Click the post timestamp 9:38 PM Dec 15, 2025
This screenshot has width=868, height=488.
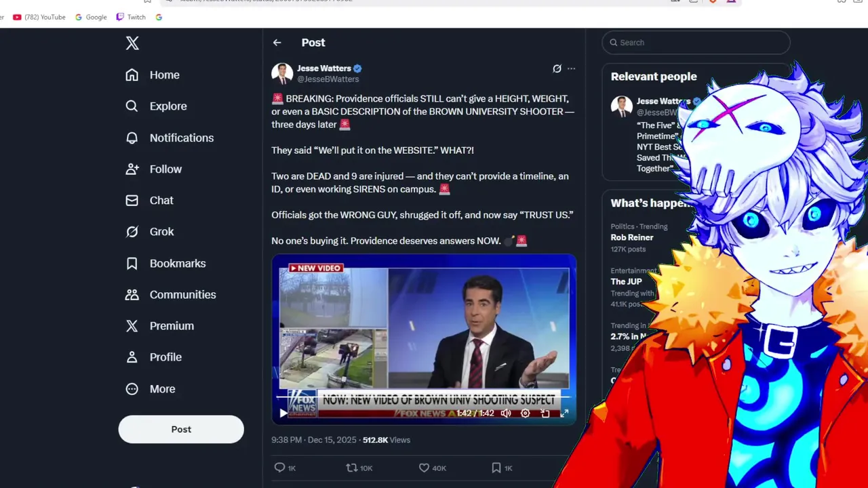[x=314, y=440]
